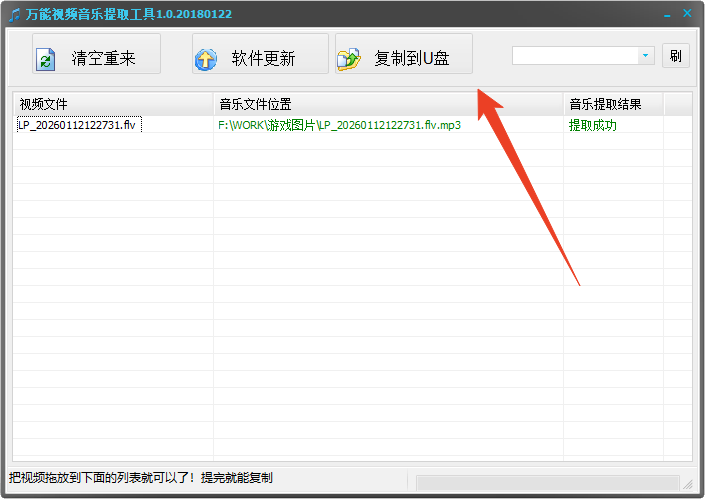Click the music note app icon in title bar
The width and height of the screenshot is (705, 499).
[14, 14]
